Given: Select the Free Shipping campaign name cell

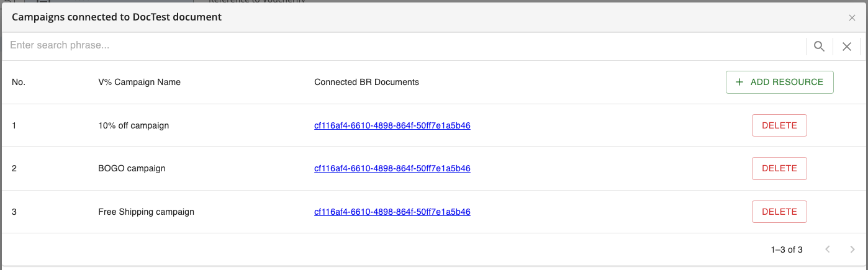Looking at the screenshot, I should [147, 212].
